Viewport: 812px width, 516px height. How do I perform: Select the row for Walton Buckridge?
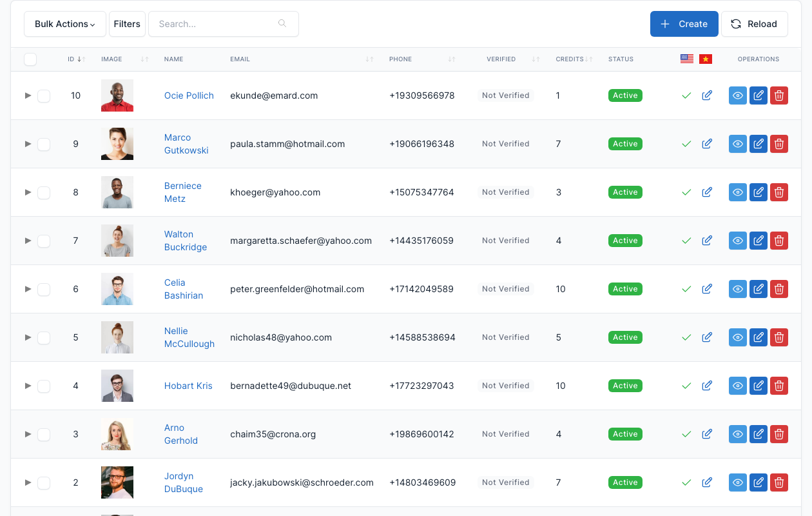click(x=44, y=241)
